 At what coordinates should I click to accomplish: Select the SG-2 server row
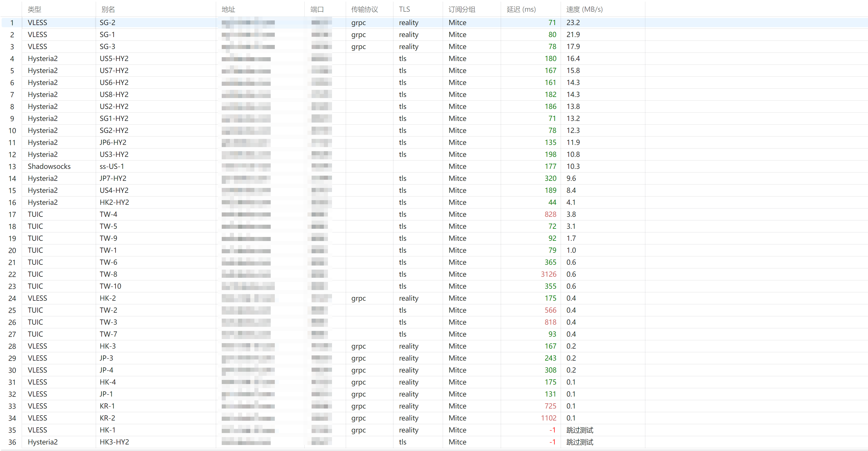[x=434, y=23]
